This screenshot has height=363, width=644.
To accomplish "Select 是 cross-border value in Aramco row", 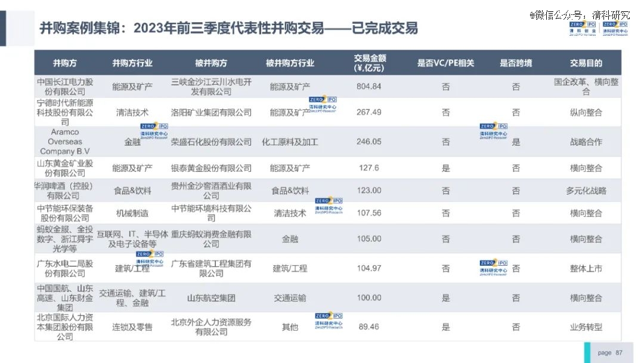I will point(516,142).
